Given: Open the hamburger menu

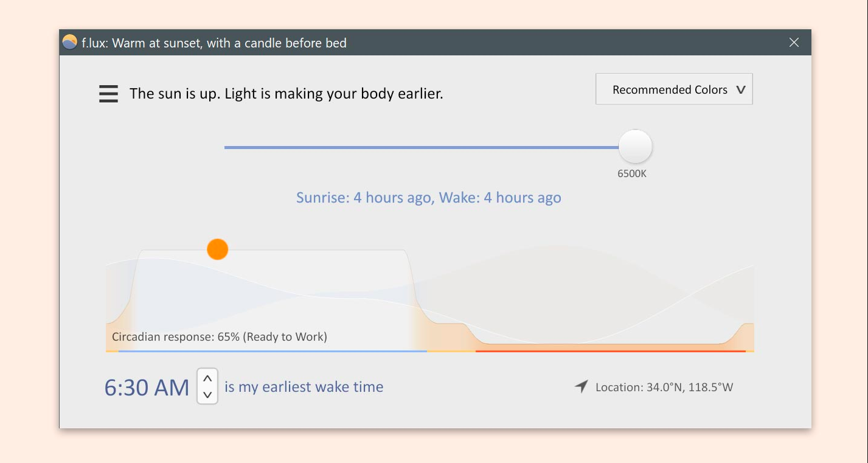Looking at the screenshot, I should click(x=108, y=94).
